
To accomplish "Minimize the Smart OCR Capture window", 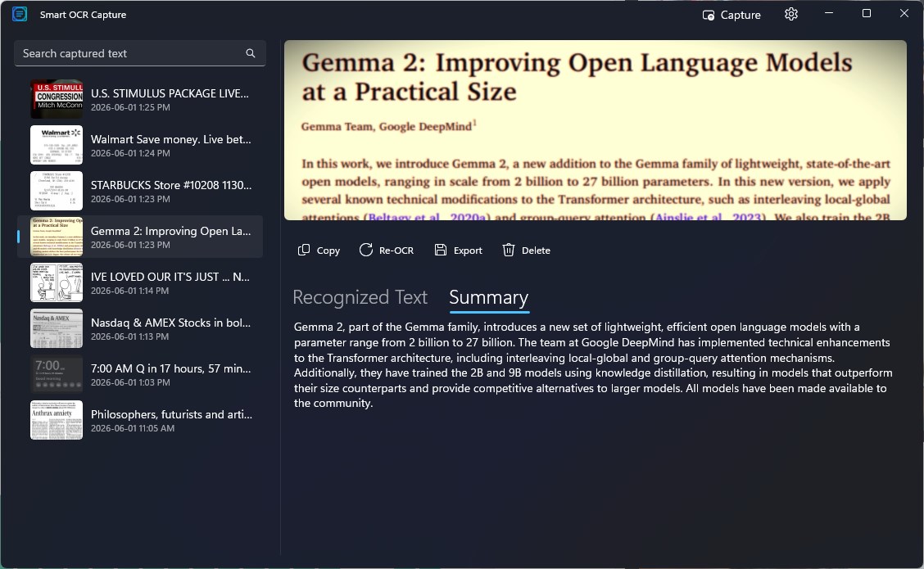I will tap(828, 13).
